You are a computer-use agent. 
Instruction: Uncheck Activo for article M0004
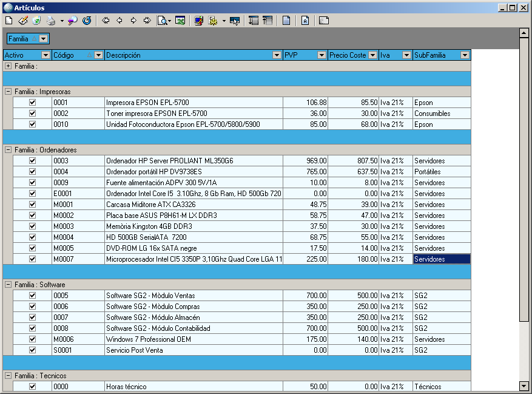[32, 237]
